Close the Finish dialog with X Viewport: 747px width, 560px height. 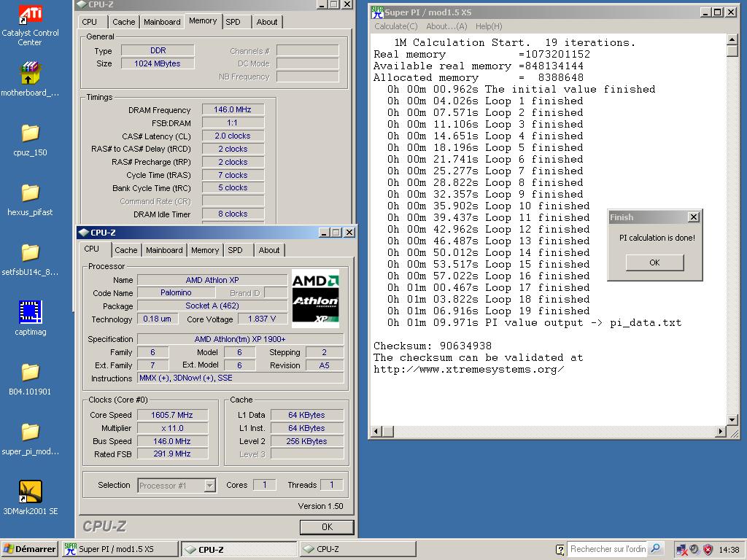pos(694,217)
